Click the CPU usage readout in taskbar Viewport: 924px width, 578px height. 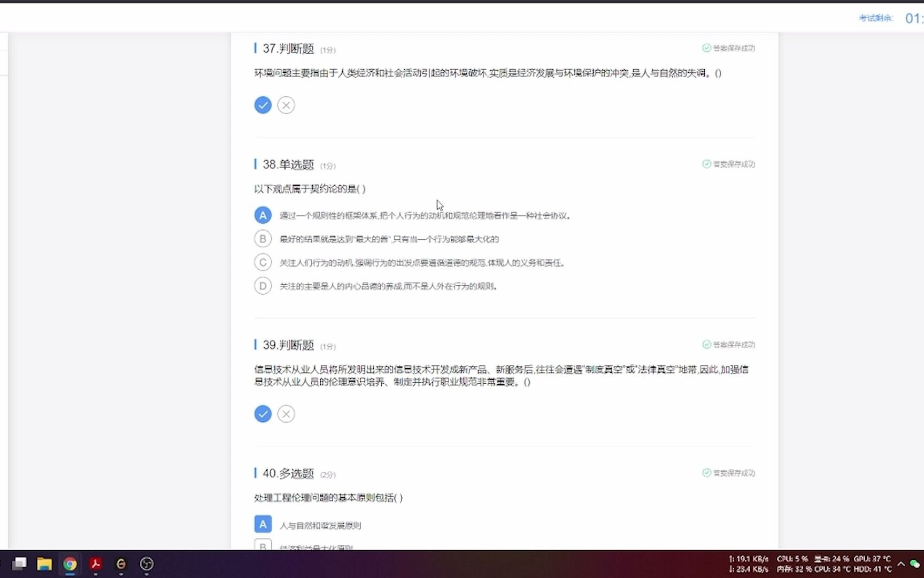coord(792,559)
